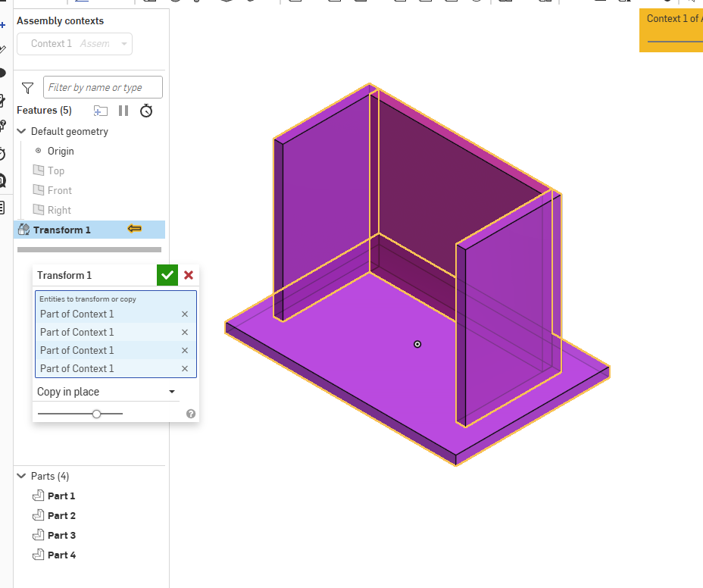Open the Context 1 assembly context dropdown
This screenshot has height=588, width=703.
coord(74,44)
